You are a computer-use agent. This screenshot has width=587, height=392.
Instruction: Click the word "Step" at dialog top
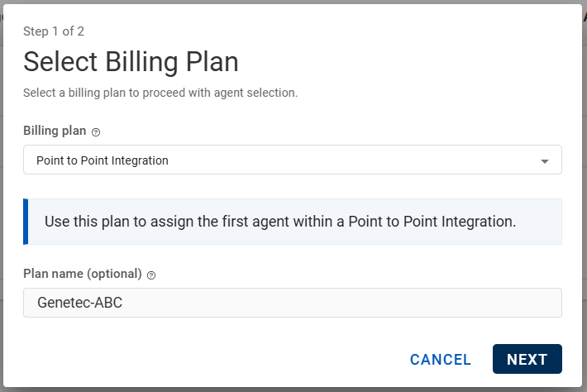(x=37, y=31)
